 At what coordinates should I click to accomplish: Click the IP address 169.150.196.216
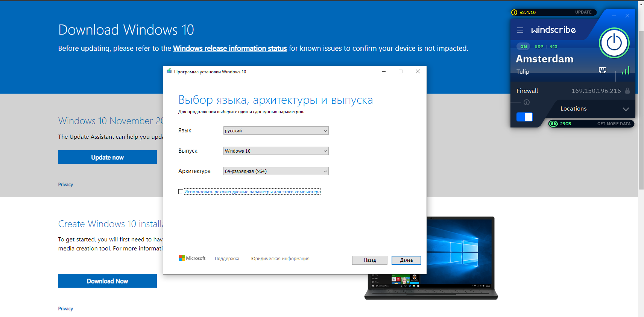(x=596, y=91)
